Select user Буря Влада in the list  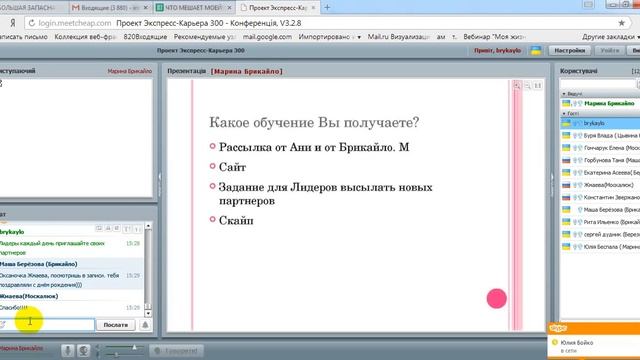(x=600, y=136)
